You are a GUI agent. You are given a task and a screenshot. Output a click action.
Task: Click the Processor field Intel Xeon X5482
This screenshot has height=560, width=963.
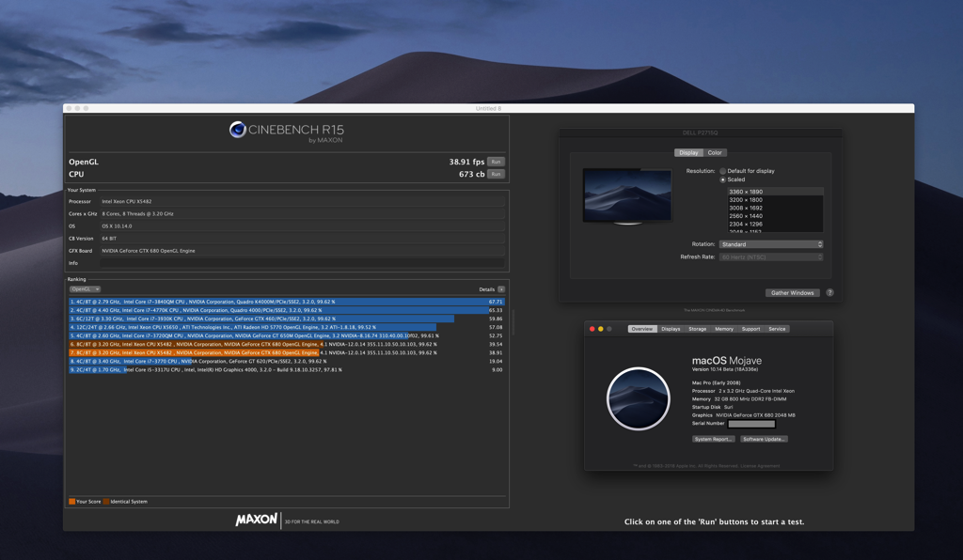tap(302, 201)
